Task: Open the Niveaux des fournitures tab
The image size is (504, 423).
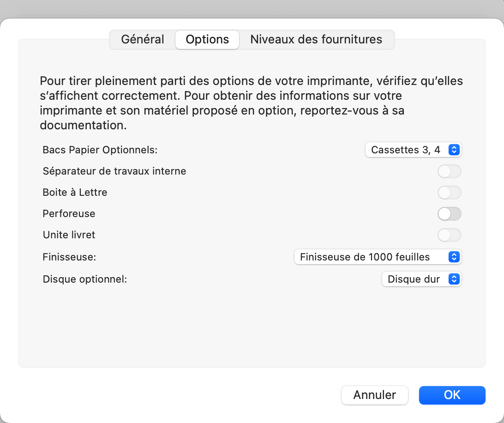Action: point(316,40)
